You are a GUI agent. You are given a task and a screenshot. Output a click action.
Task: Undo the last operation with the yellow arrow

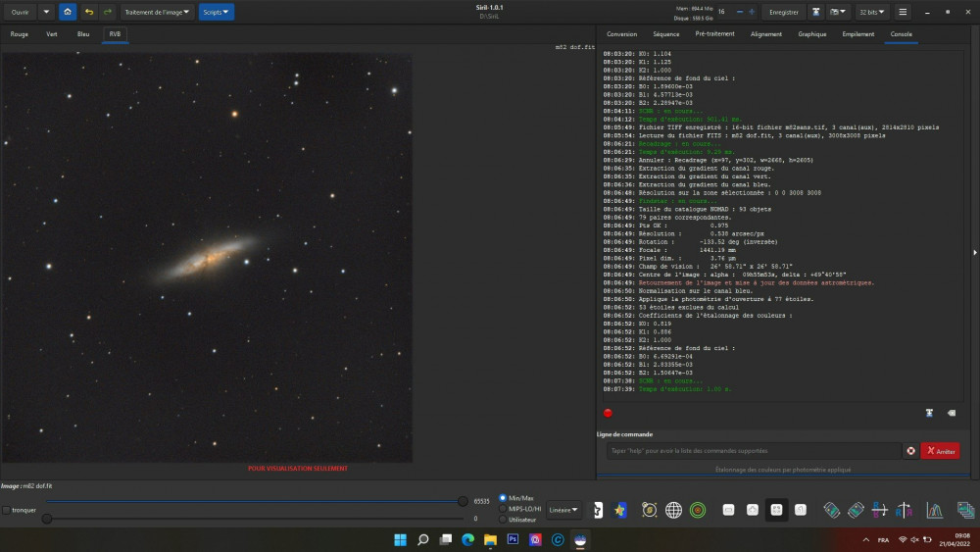[89, 12]
